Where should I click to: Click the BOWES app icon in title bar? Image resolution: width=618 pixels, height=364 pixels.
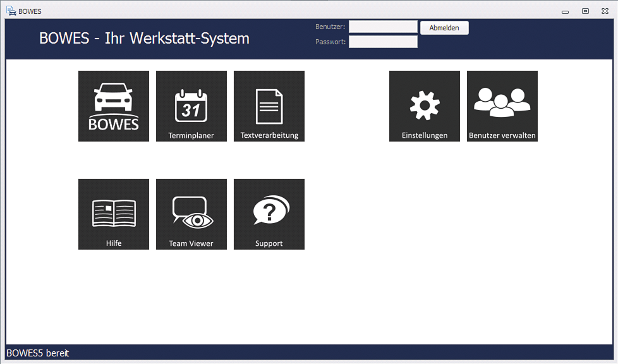[11, 11]
